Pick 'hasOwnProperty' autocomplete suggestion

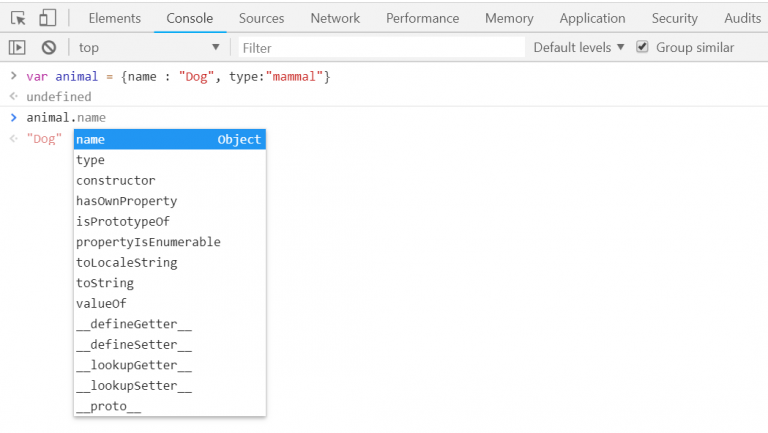point(126,201)
